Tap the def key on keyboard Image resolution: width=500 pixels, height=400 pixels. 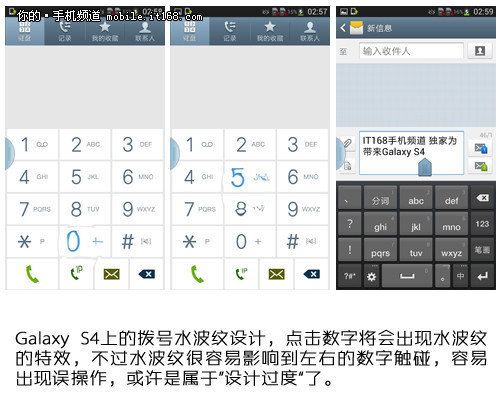(451, 198)
